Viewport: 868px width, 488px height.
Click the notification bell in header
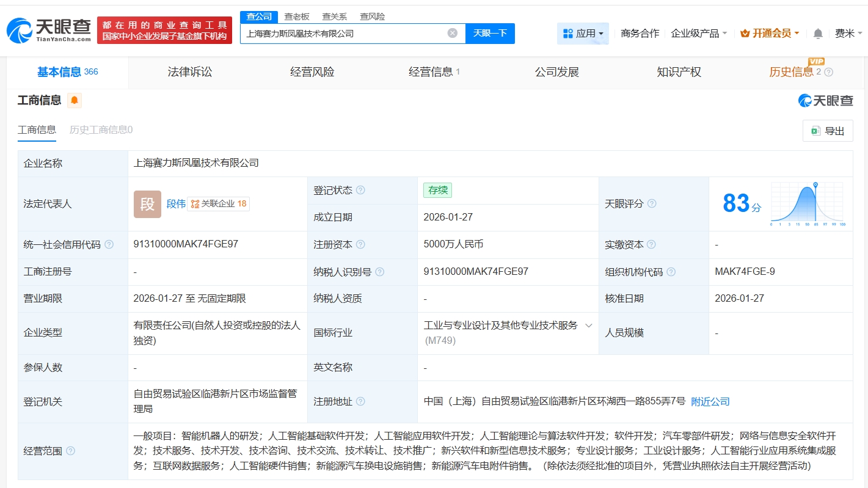coord(818,34)
